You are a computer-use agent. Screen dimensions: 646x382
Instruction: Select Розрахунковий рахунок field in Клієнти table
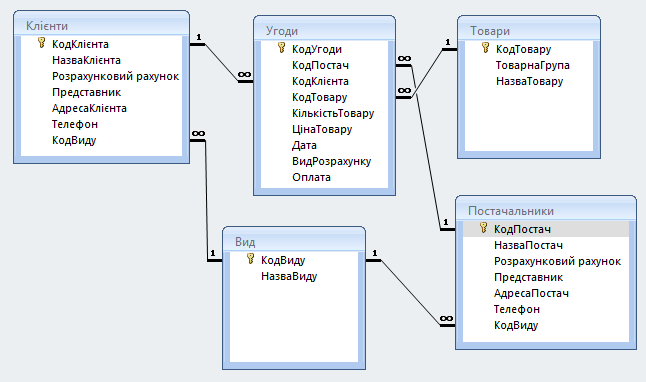[115, 76]
